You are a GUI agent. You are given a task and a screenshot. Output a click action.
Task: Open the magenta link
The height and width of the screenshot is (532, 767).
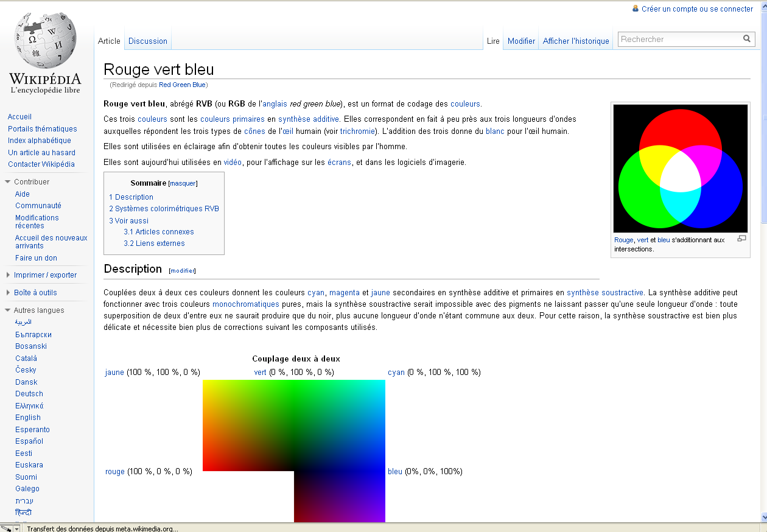click(345, 293)
